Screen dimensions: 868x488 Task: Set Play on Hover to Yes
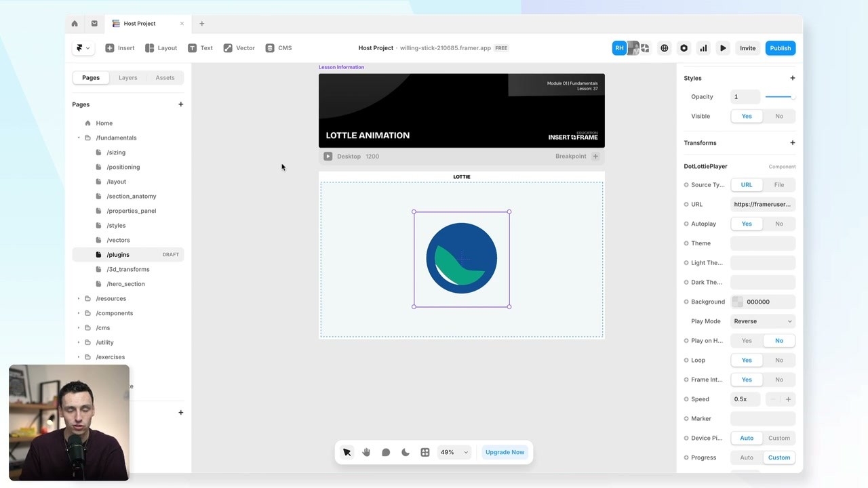coord(747,341)
